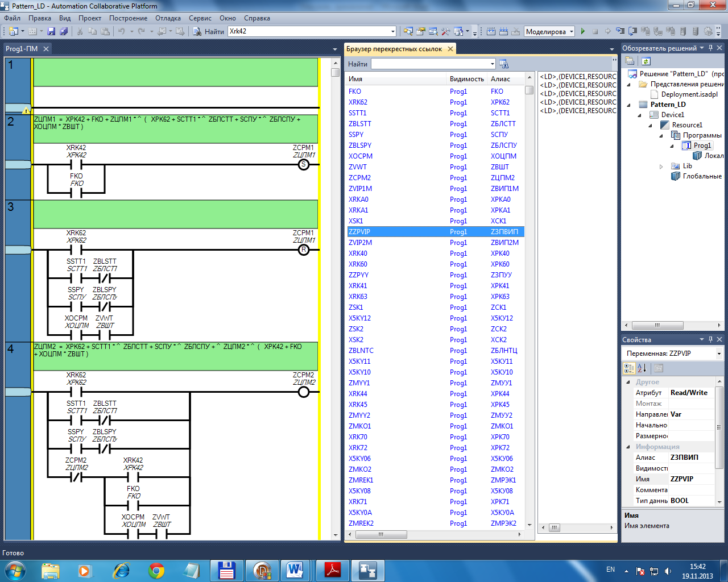Open the Отладка menu
This screenshot has width=728, height=582.
pyautogui.click(x=168, y=18)
